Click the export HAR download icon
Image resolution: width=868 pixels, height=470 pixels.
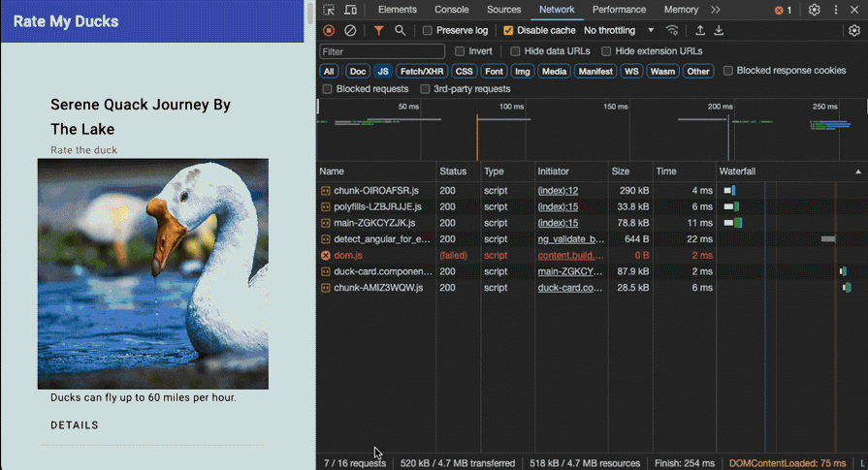point(719,31)
